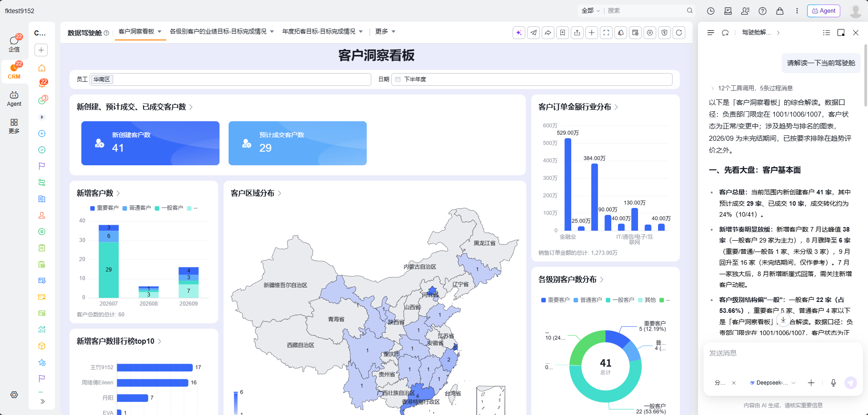Select the Agent module in left rail
This screenshot has width=868, height=415.
point(14,99)
